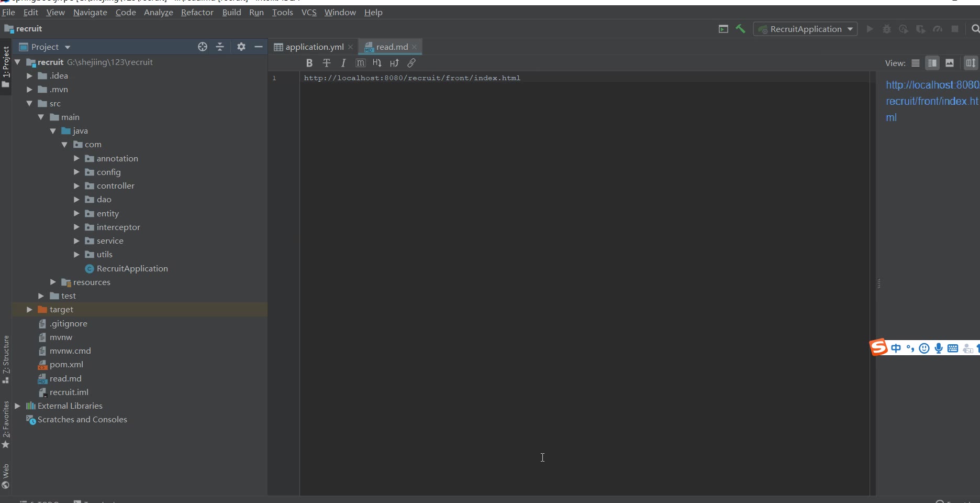Open the Project view selector dropdown
The width and height of the screenshot is (980, 503).
[44, 47]
